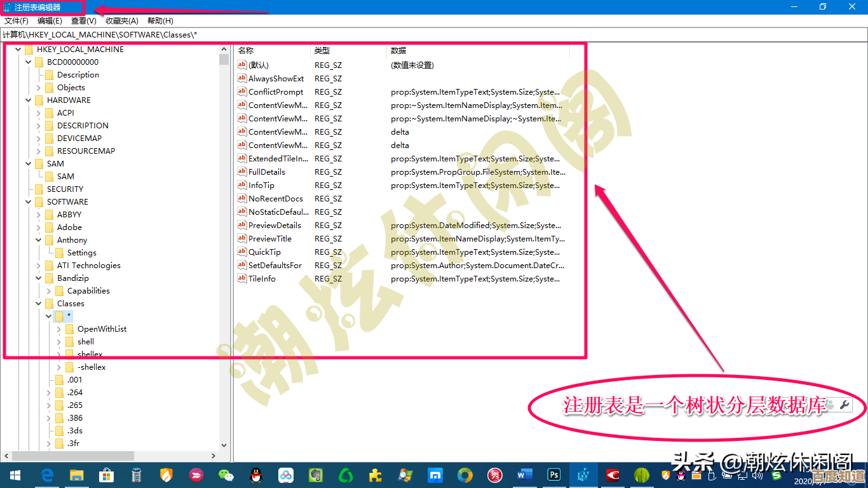The width and height of the screenshot is (868, 488).
Task: Collapse the HKEY_LOCAL_MACHINE key
Action: click(17, 49)
